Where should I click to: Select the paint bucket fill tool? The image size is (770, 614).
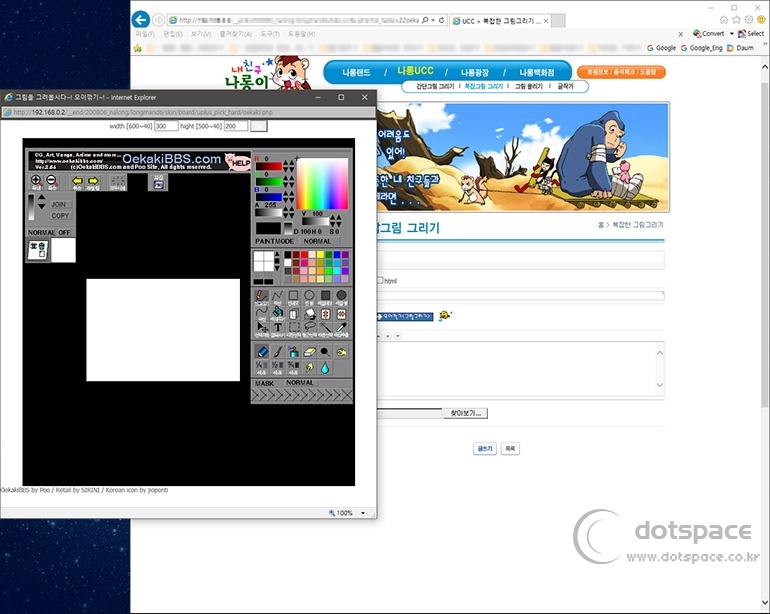[277, 313]
